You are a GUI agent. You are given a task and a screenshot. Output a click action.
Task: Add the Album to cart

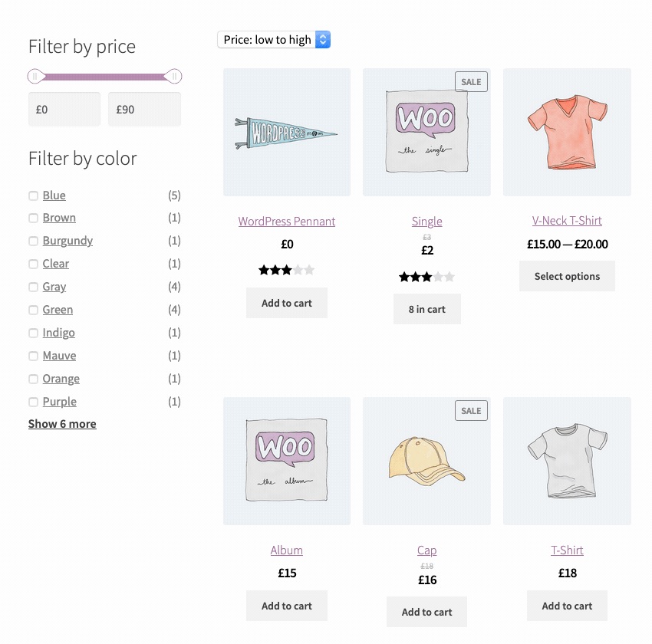pyautogui.click(x=286, y=606)
